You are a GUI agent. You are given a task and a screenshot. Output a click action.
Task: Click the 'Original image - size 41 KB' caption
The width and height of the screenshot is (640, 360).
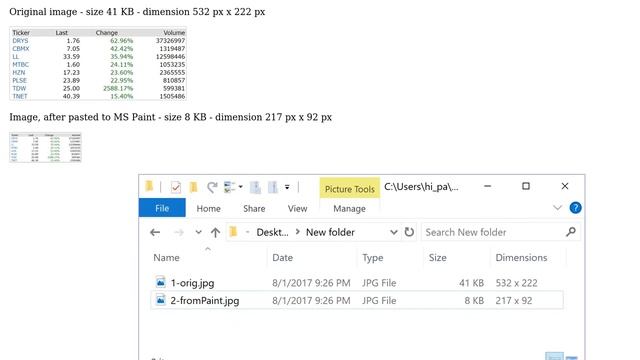click(137, 11)
